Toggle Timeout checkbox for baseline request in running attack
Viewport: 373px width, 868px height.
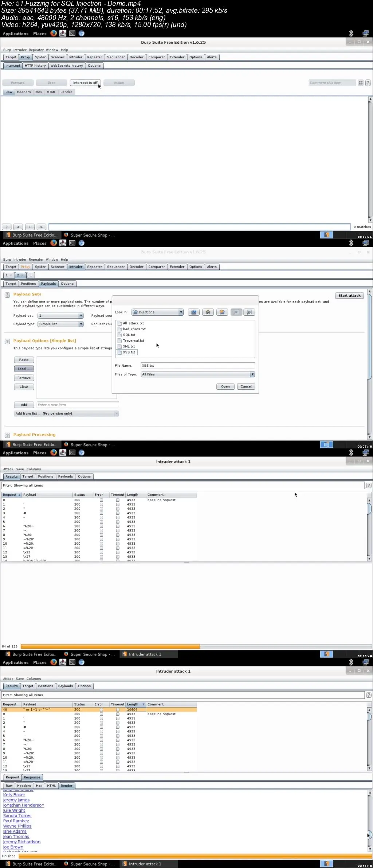118,500
